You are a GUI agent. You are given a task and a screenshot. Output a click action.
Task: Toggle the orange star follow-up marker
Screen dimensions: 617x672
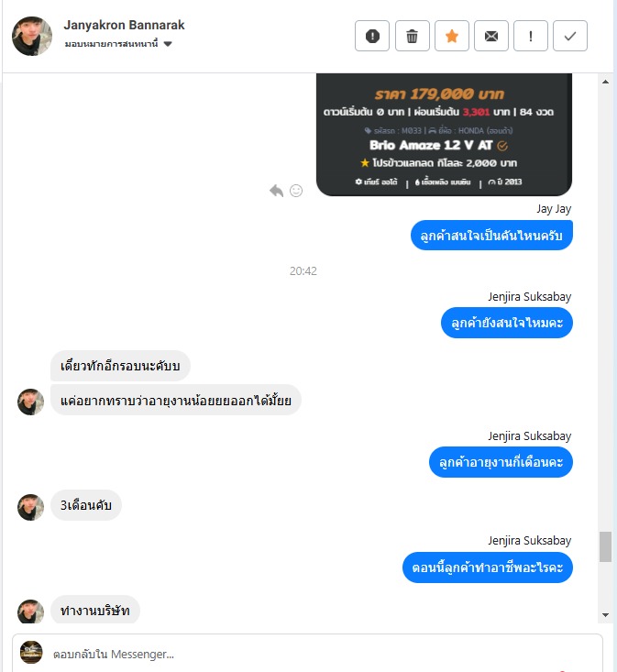[452, 36]
